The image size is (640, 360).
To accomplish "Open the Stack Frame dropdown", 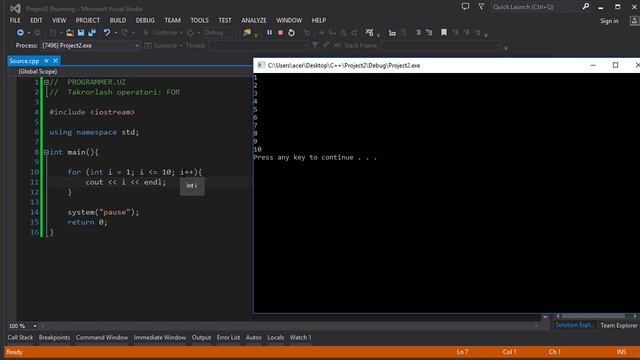I will coord(441,46).
